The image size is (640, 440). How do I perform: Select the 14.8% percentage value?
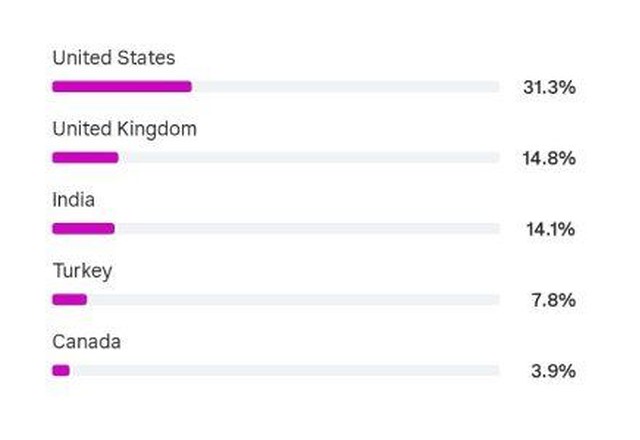pos(549,158)
